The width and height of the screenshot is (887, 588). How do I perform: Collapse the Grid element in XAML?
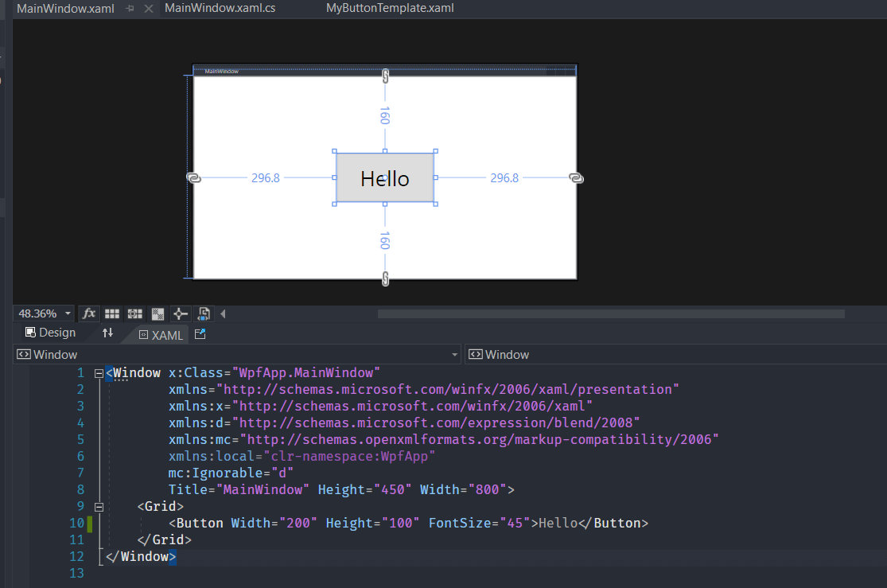coord(99,506)
